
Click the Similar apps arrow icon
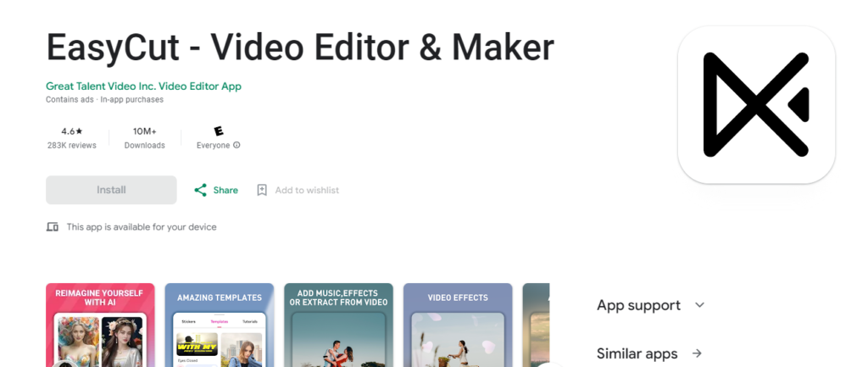pos(697,353)
